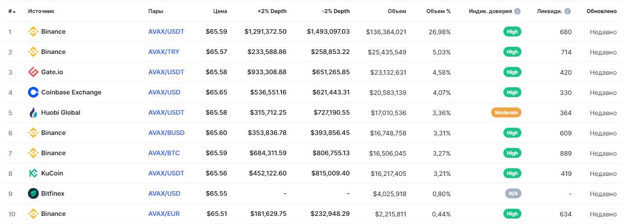Image resolution: width=644 pixels, height=224 pixels.
Task: Click the Gate.io exchange logo icon
Action: click(33, 72)
